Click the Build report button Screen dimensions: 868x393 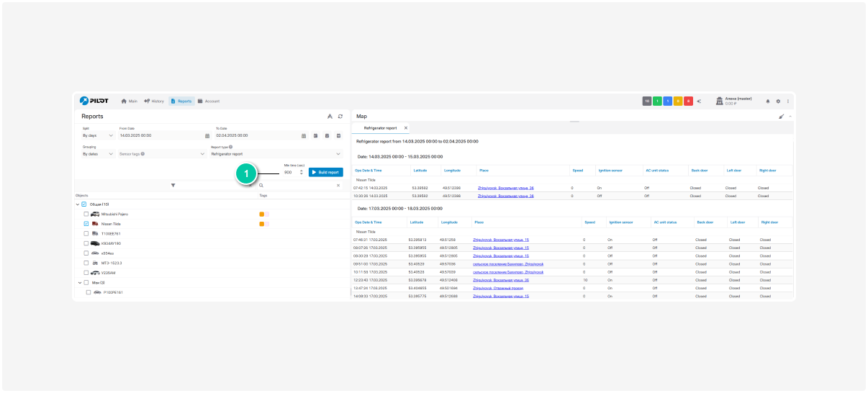click(325, 172)
